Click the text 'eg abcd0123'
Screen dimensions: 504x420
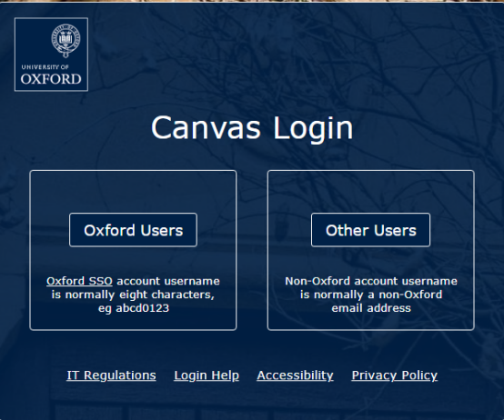pyautogui.click(x=134, y=308)
